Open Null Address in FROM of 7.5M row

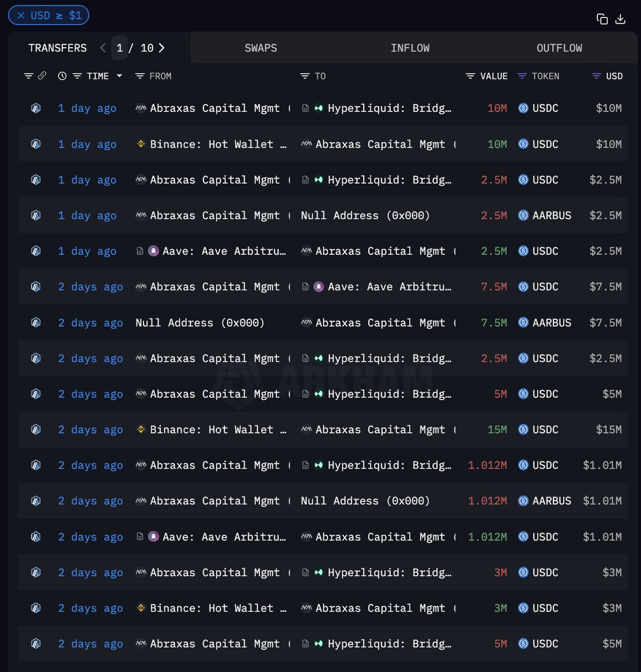coord(199,323)
